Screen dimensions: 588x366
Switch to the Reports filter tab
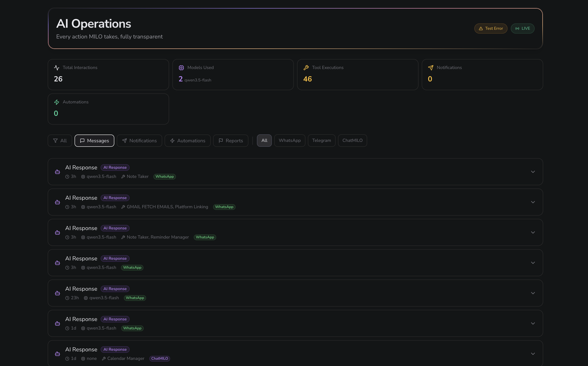pos(230,141)
